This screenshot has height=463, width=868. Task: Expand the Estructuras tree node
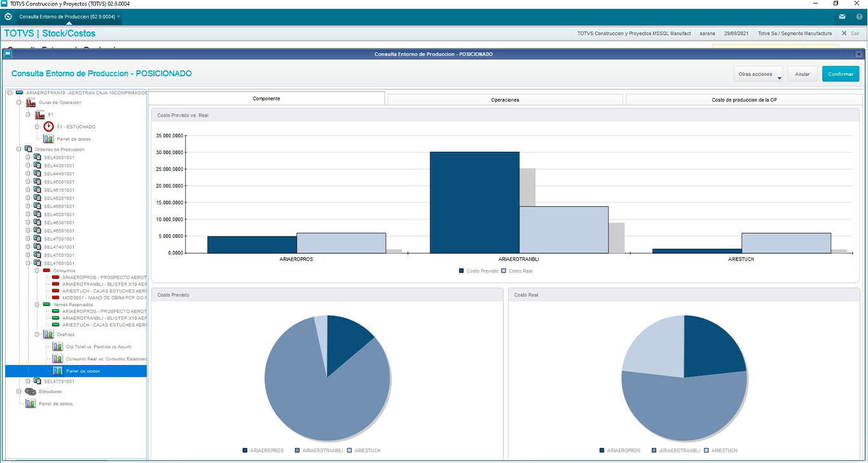coord(19,392)
